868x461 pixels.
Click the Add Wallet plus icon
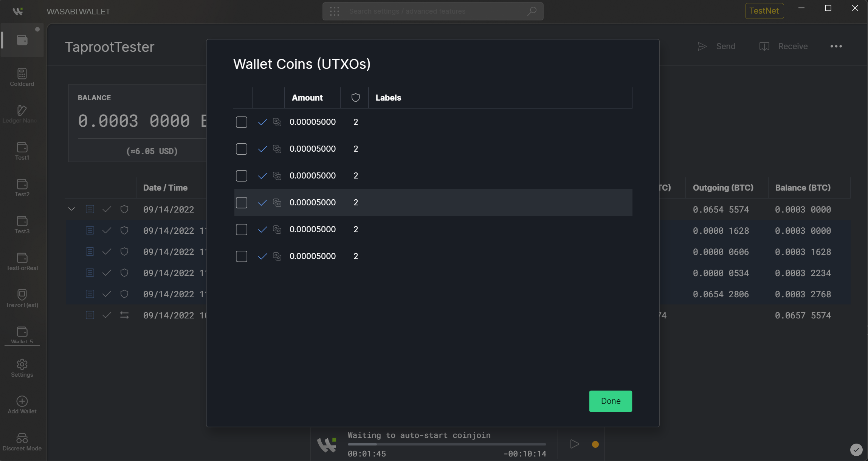click(x=22, y=401)
